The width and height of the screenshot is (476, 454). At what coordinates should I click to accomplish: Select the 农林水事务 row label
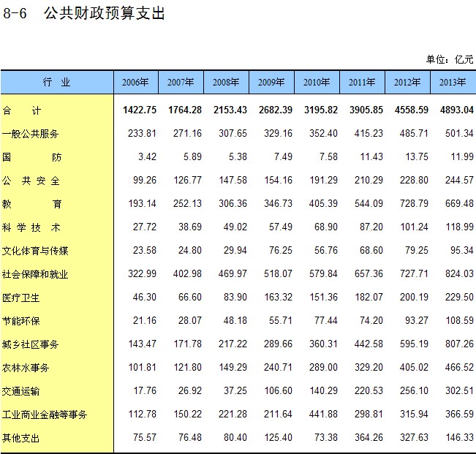tap(26, 368)
